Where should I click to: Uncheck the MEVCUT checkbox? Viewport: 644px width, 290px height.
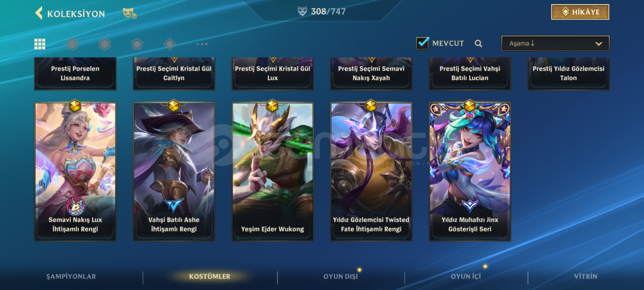(423, 43)
